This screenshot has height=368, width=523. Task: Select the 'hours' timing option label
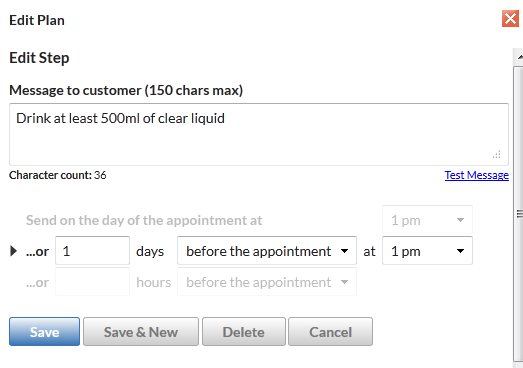[153, 282]
